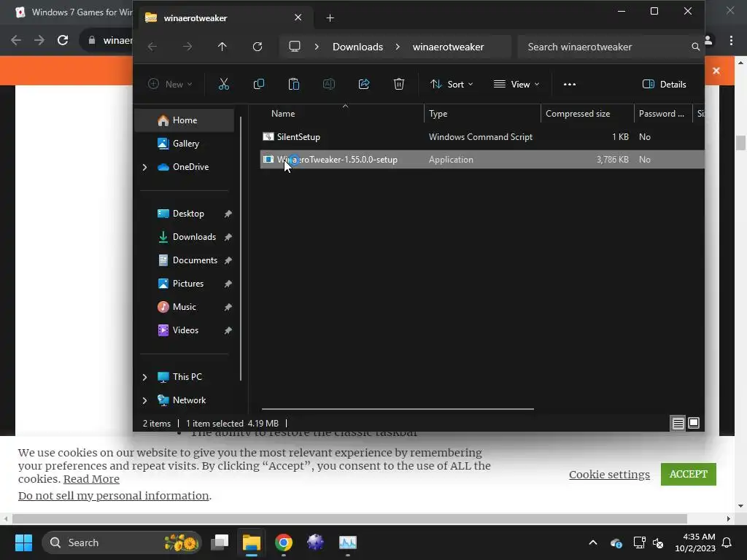Open the See more ellipsis menu
Viewport: 747px width, 560px height.
[569, 85]
